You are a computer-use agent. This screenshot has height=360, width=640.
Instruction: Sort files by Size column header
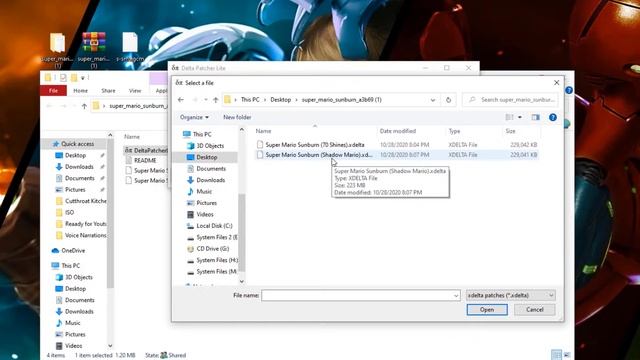510,131
